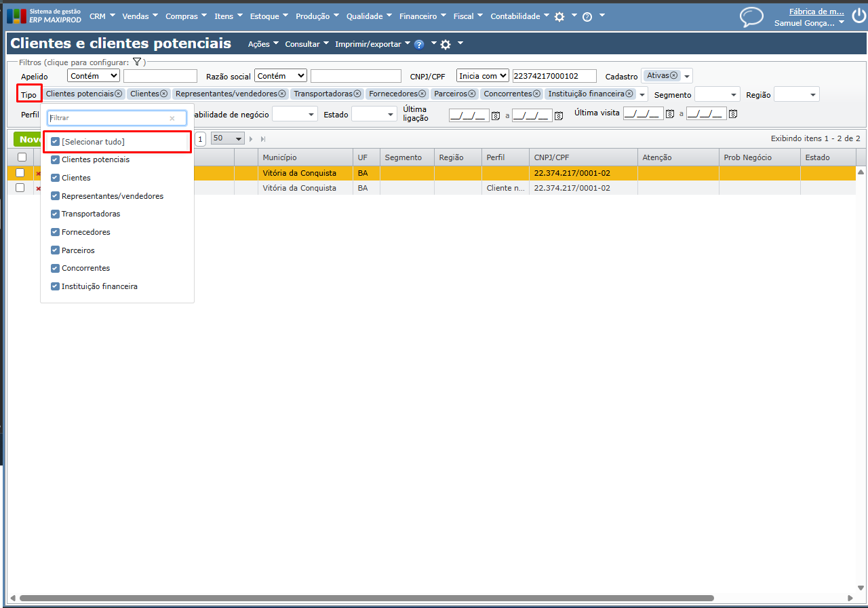Remove the Fornecedores filter tag
868x608 pixels.
(x=422, y=94)
